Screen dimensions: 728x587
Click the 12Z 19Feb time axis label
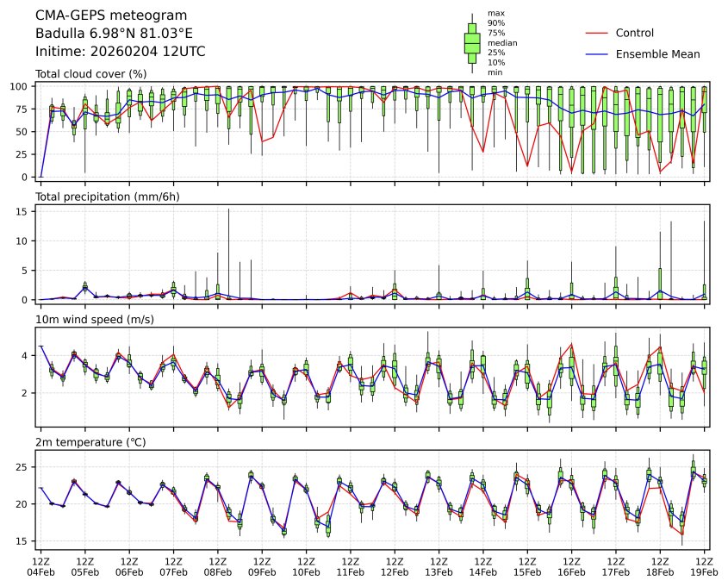(705, 566)
